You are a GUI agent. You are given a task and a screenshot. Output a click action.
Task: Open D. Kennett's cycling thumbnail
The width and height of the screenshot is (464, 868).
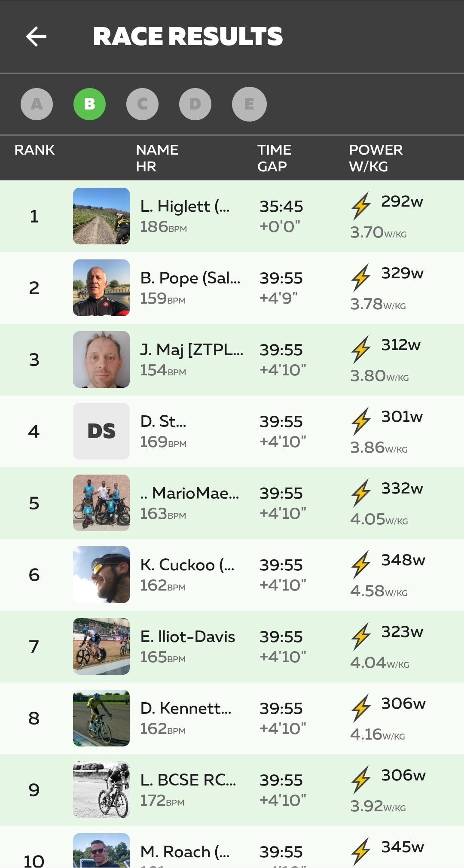tap(101, 718)
